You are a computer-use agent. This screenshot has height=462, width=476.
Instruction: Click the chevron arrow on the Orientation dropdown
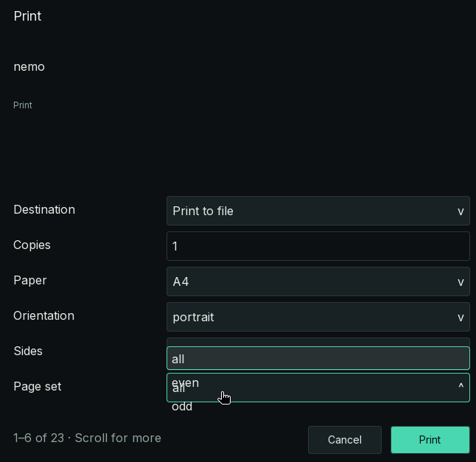461,318
